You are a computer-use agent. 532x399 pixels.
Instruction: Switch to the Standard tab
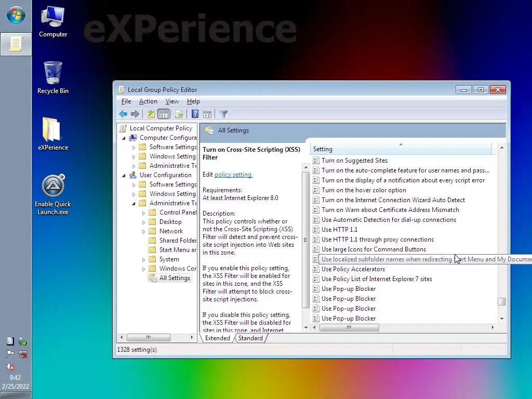(250, 338)
